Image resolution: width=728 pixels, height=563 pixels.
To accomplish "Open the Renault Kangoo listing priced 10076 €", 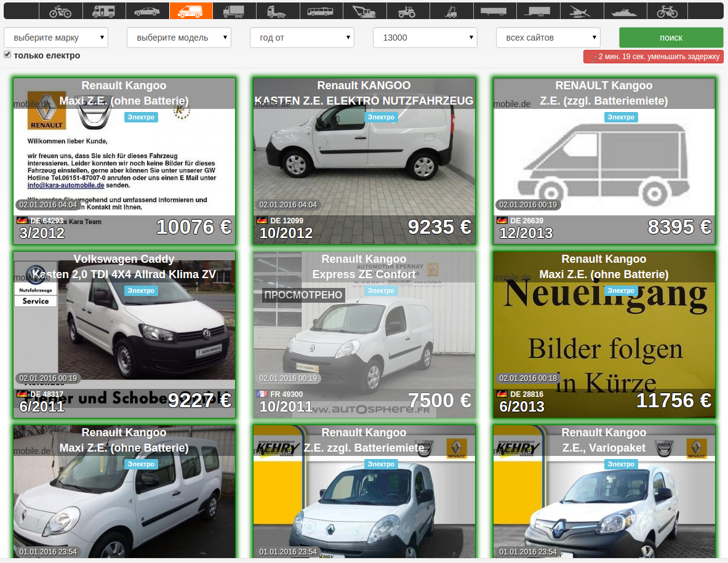I will (124, 161).
